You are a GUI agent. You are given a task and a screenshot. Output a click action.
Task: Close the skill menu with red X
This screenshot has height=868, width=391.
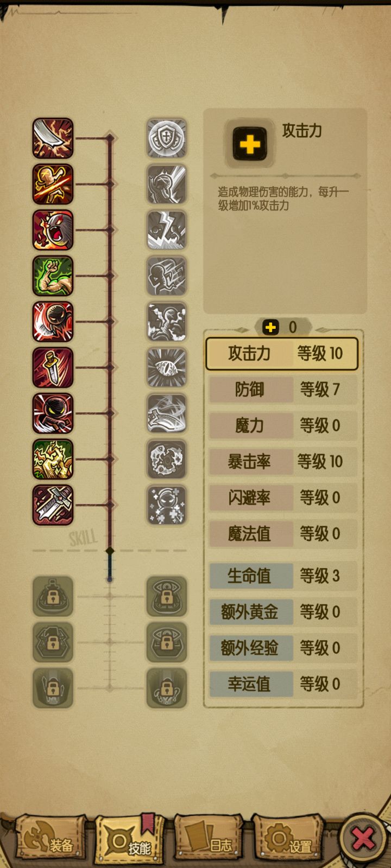363,839
